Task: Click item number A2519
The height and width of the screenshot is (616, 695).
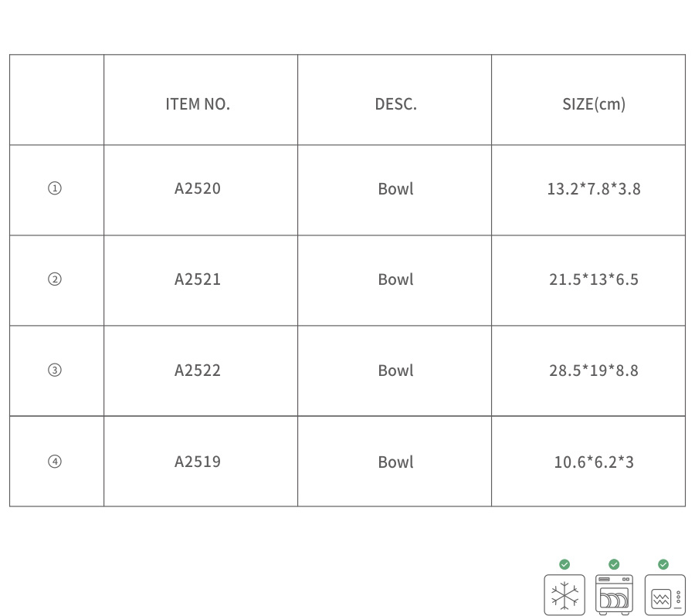Action: pos(198,462)
